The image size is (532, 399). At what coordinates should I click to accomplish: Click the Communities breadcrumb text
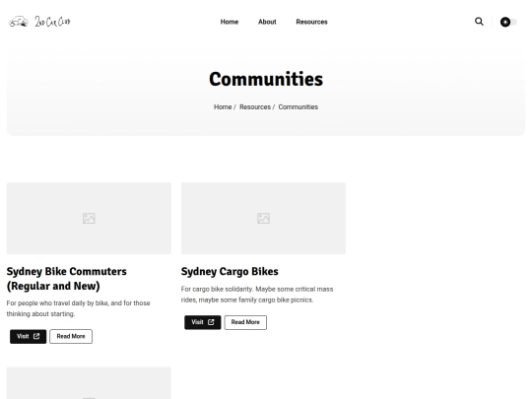tap(299, 106)
